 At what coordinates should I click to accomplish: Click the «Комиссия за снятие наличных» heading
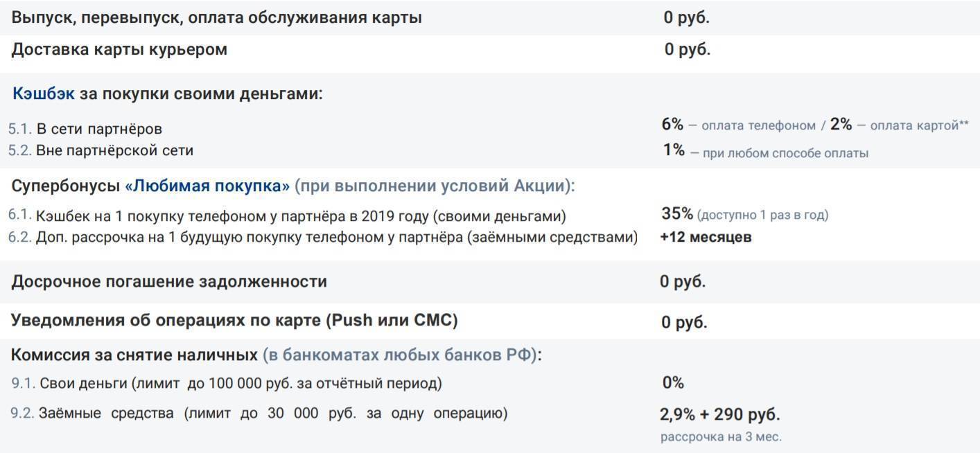click(134, 355)
